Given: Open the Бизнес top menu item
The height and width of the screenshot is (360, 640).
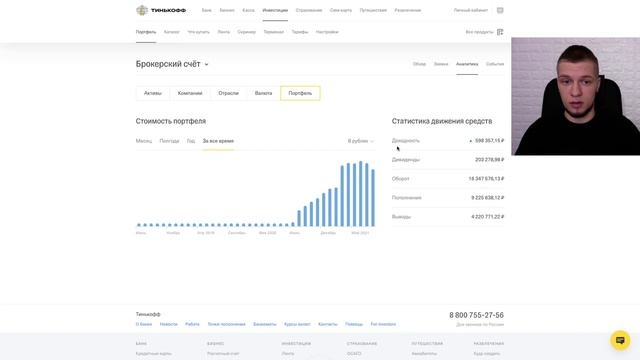Looking at the screenshot, I should [227, 10].
